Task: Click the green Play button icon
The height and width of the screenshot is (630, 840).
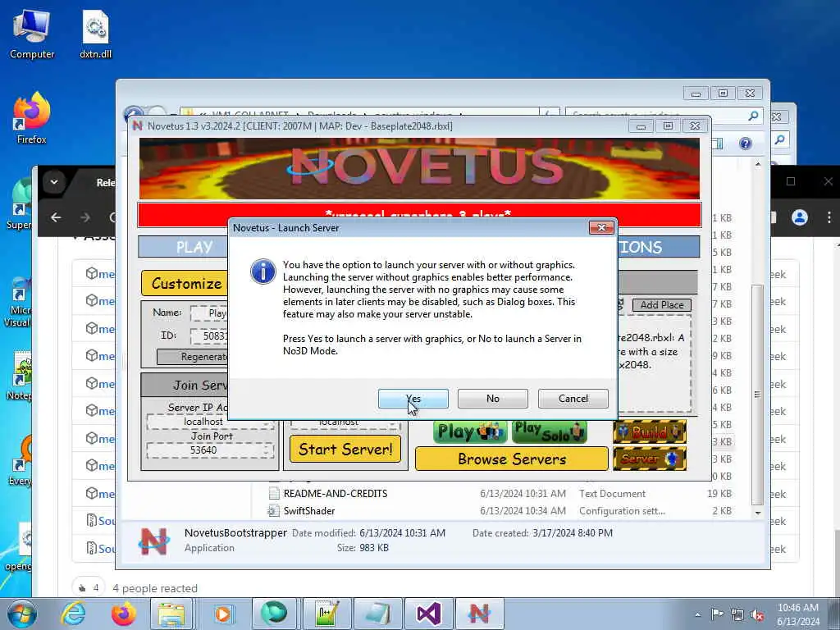Action: pos(470,431)
